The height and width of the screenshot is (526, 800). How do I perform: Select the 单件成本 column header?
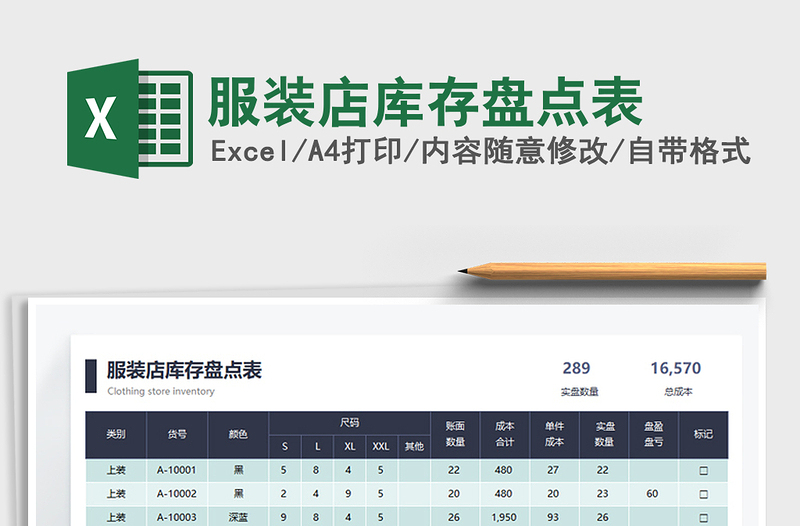click(x=554, y=434)
